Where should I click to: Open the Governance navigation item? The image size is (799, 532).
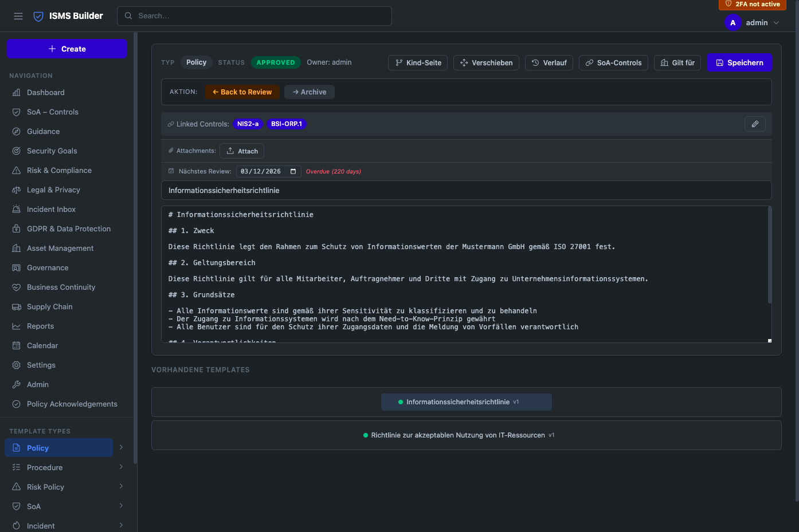(x=68, y=268)
